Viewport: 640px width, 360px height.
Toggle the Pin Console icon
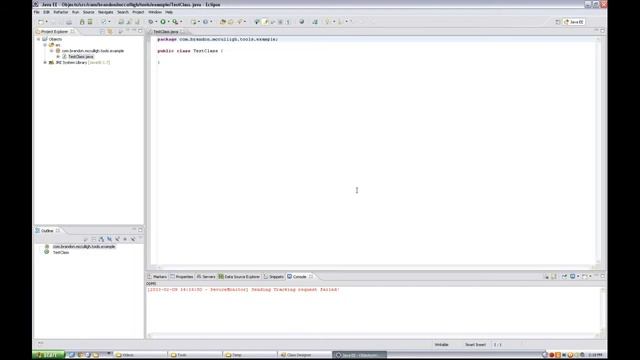[564, 277]
